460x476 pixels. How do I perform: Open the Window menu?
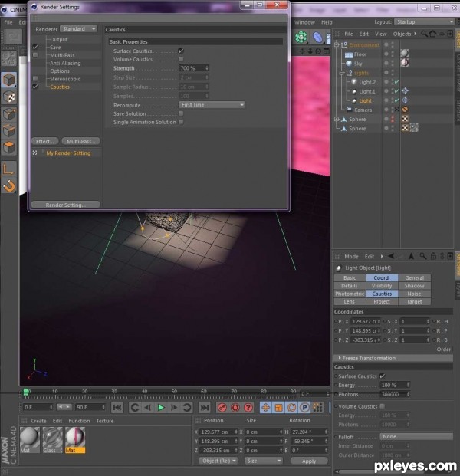coord(304,22)
